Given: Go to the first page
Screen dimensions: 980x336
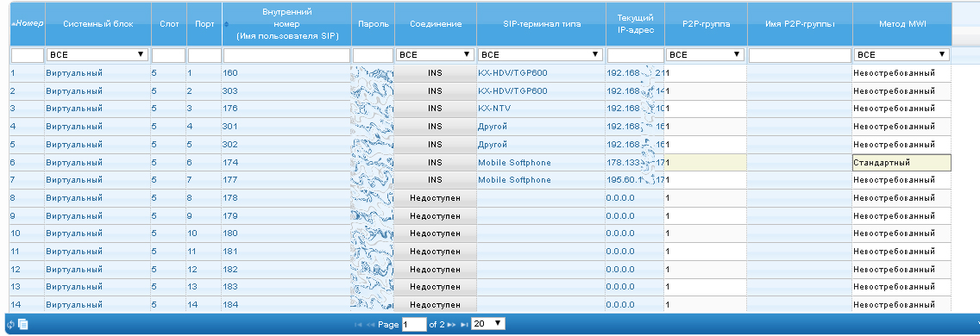Looking at the screenshot, I should 358,325.
